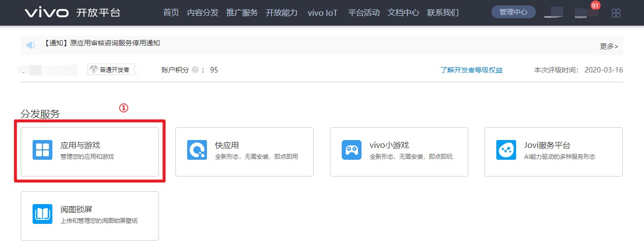
Task: Click the 阅图锁屏 book icon
Action: (42, 214)
